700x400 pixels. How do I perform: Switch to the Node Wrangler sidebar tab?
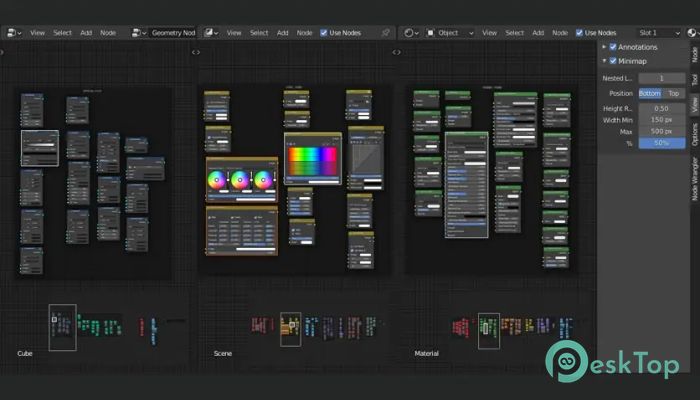[x=695, y=178]
